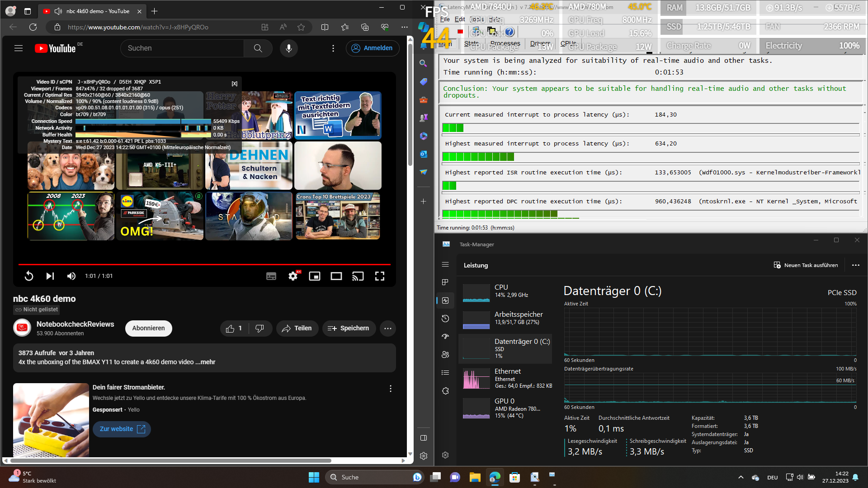The image size is (868, 488).
Task: Click voice search microphone on YouTube
Action: point(289,48)
